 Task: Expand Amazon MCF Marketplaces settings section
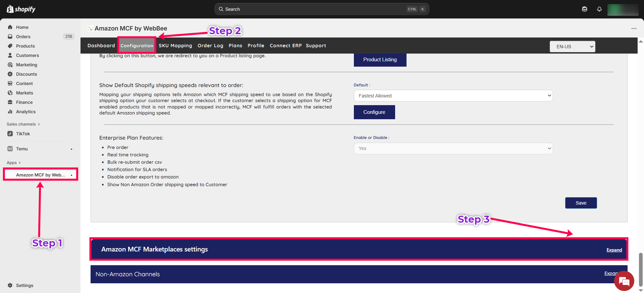[x=614, y=250]
